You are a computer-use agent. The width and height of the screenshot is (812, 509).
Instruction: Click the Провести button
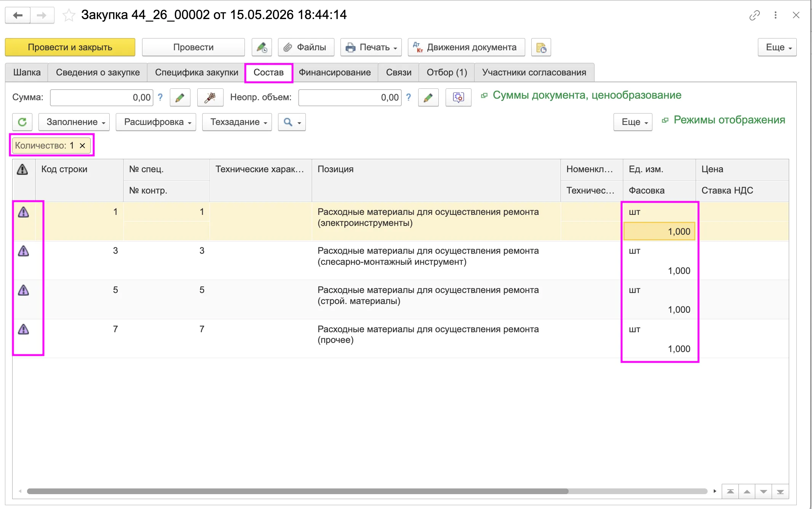click(193, 47)
